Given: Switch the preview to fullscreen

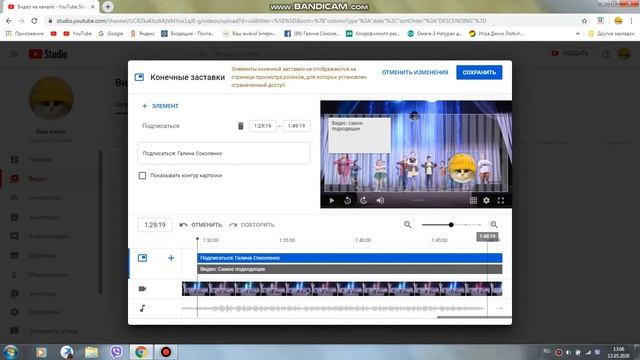Looking at the screenshot, I should coord(501,200).
